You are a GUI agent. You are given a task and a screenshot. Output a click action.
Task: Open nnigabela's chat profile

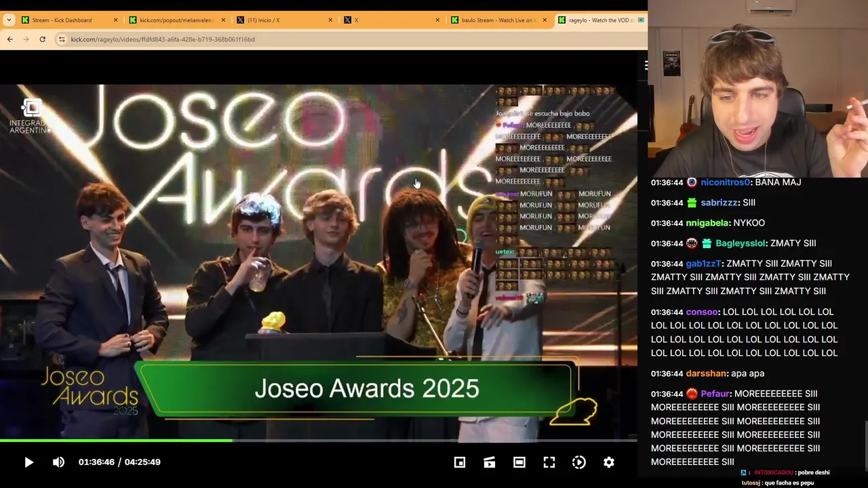click(708, 223)
